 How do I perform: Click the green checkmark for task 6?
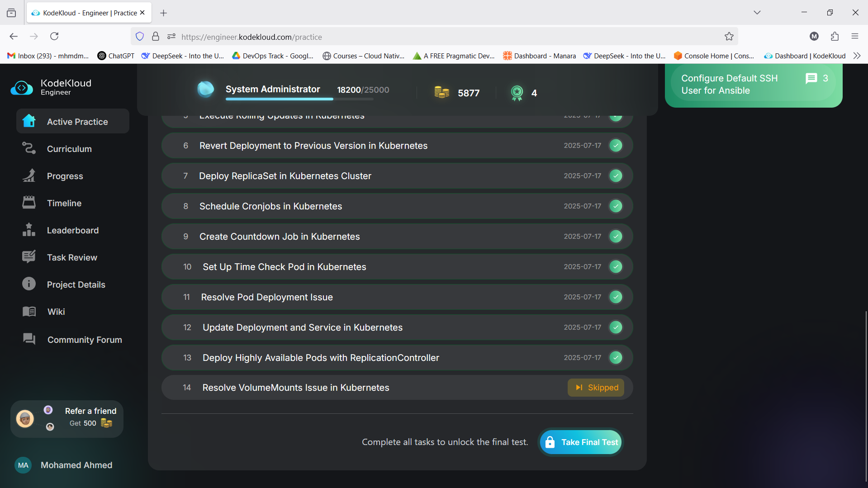(x=616, y=146)
